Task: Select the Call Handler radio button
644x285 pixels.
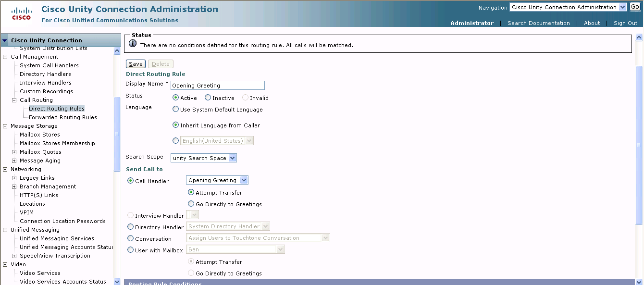Action: coord(130,181)
